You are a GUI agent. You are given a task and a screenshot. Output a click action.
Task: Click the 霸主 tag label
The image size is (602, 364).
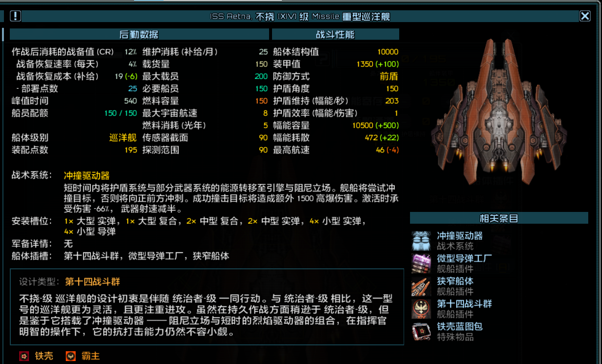coord(90,356)
